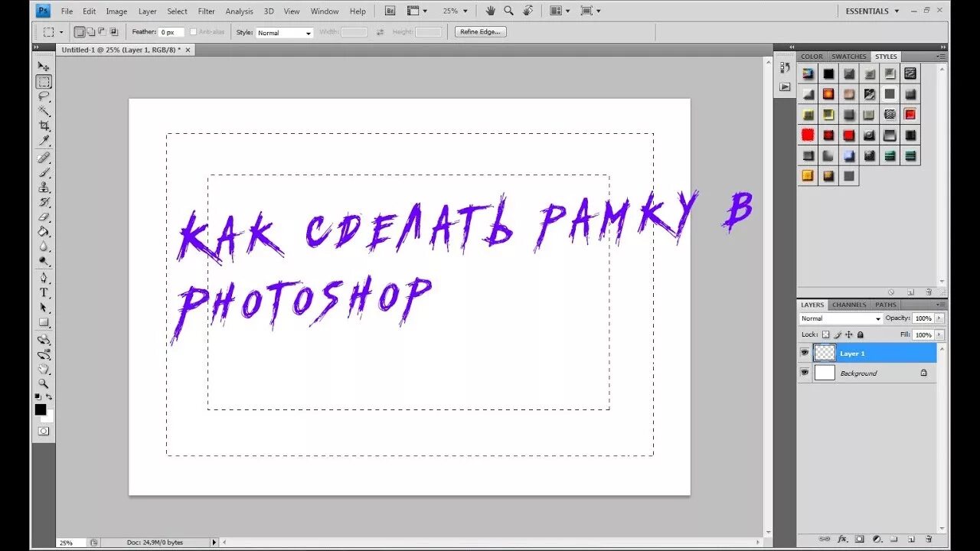Open the ESSENTIALS workspace dropdown
Screen dimensions: 980x551
point(872,11)
